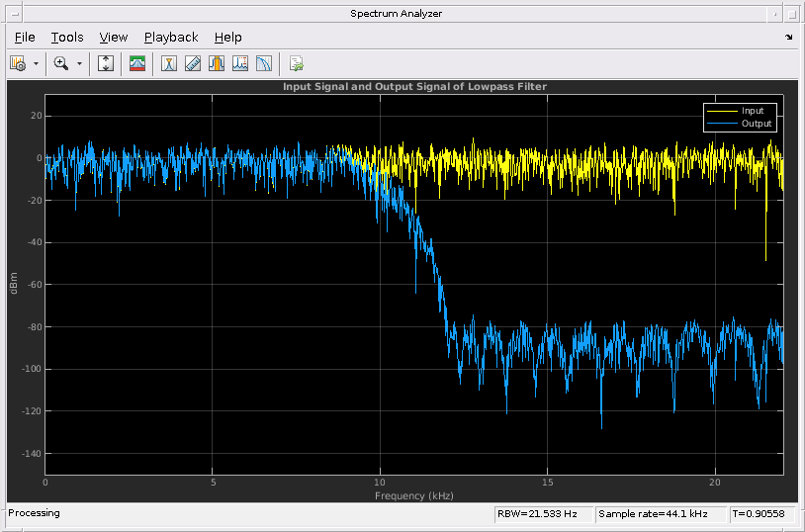The width and height of the screenshot is (805, 532).
Task: Open the Playback menu
Action: point(171,37)
